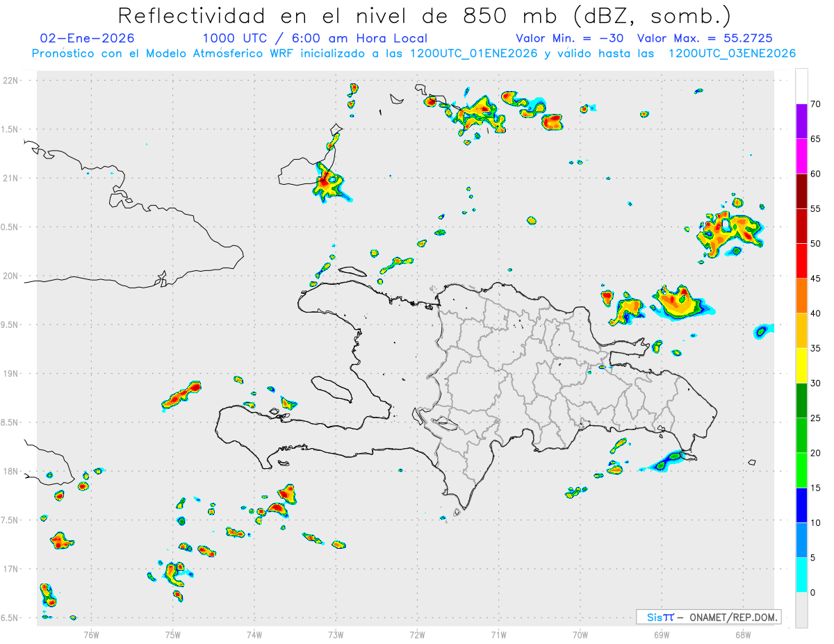Click the '71W' longitude label
Screen dimensions: 834x644
[x=498, y=634]
